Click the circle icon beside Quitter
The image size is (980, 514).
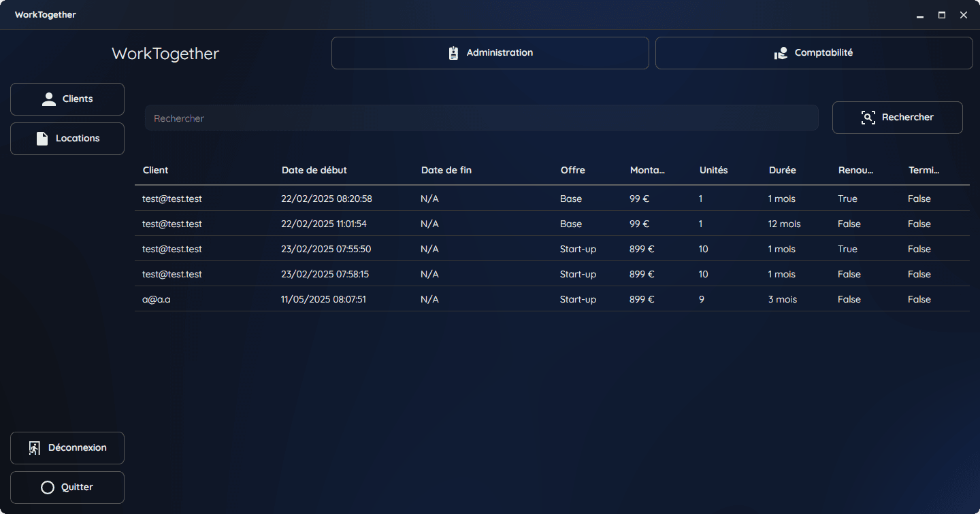coord(48,487)
